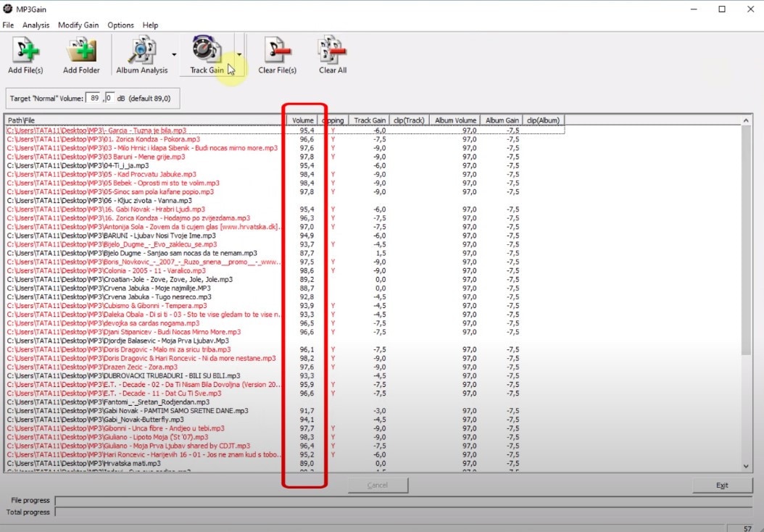The image size is (764, 532).
Task: Select the 03 Baruni - Mene grije.mp3 row
Action: click(285, 157)
